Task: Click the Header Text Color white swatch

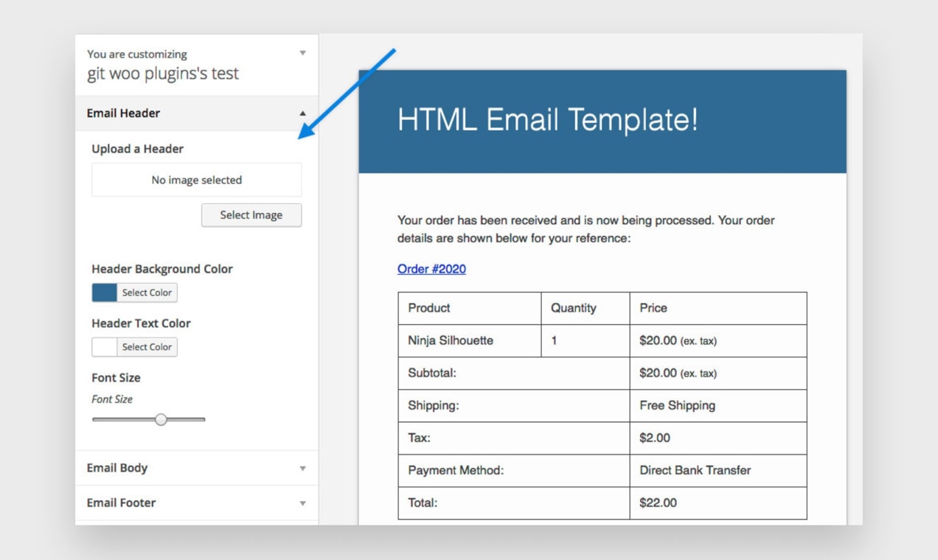Action: (105, 347)
